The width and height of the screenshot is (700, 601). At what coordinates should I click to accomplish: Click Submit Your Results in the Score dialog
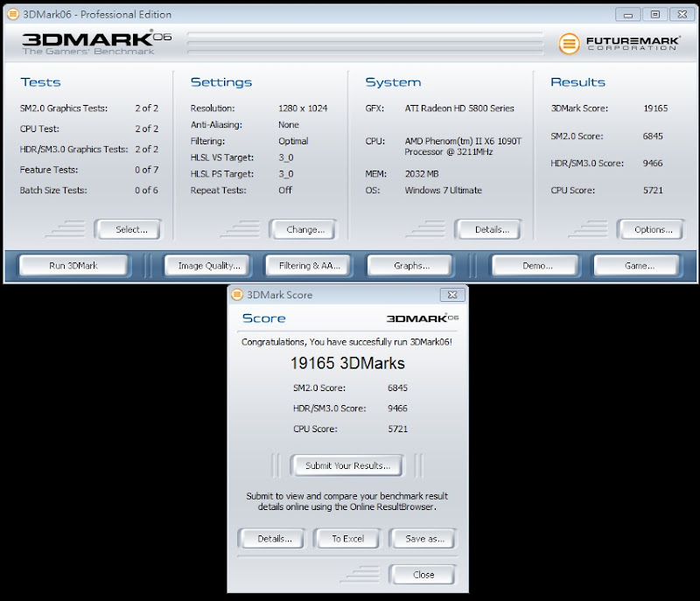tap(347, 465)
